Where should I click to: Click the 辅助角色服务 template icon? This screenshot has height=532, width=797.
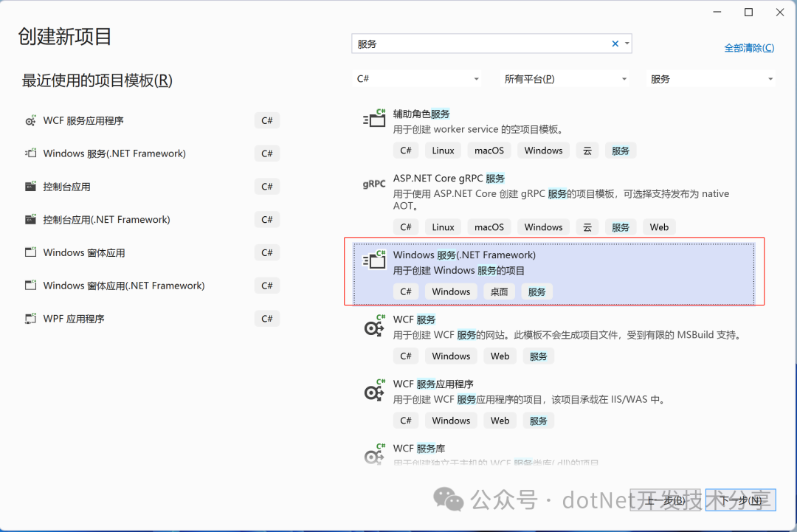click(x=375, y=119)
